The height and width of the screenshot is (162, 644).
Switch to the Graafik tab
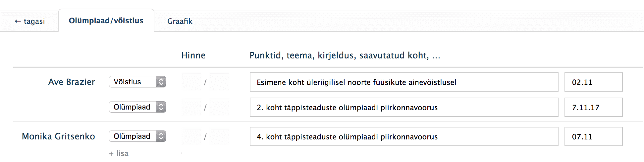tap(180, 21)
